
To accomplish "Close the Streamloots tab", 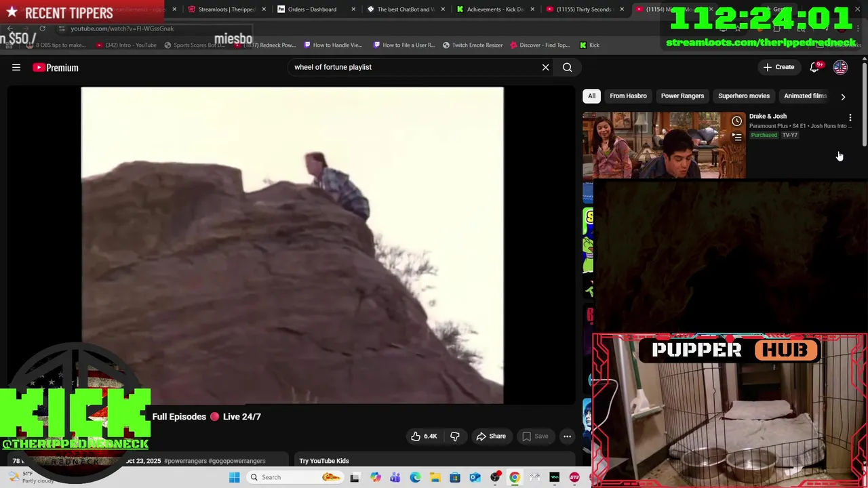I will pyautogui.click(x=264, y=9).
